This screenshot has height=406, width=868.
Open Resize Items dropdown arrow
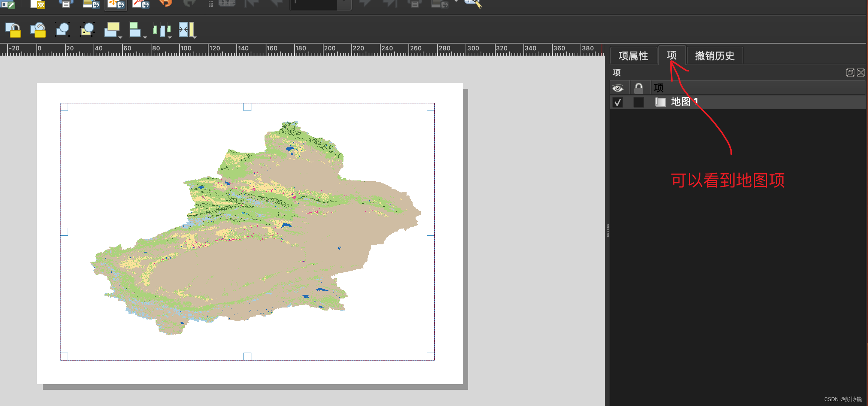(195, 38)
